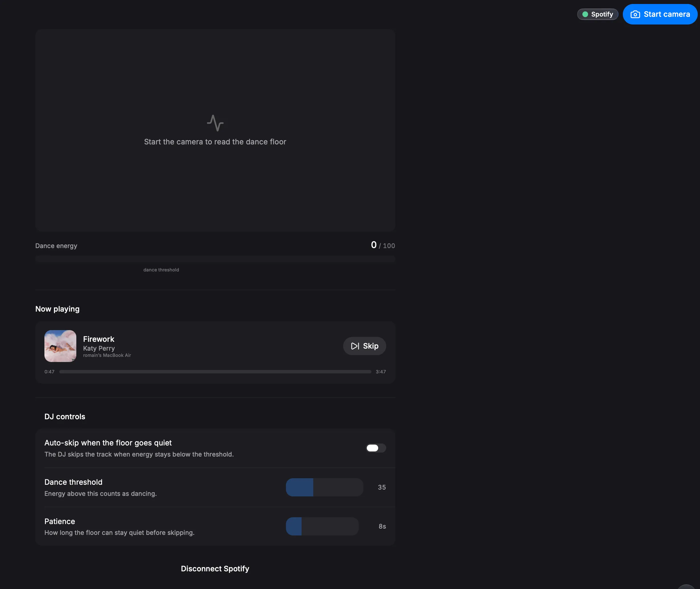The width and height of the screenshot is (700, 589).
Task: Click 'Start the camera to read the dance floor'
Action: coord(215,142)
